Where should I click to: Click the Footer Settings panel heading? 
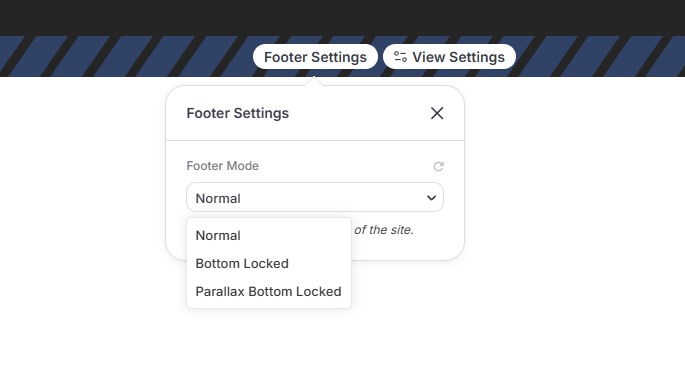tap(238, 113)
